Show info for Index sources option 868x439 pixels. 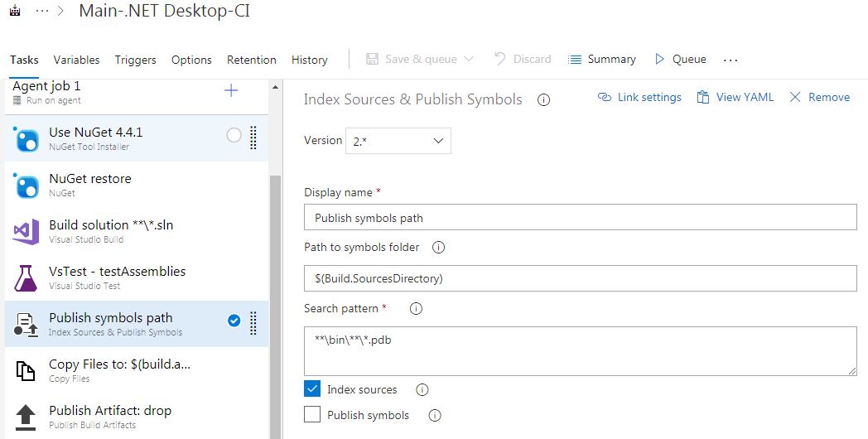point(422,390)
